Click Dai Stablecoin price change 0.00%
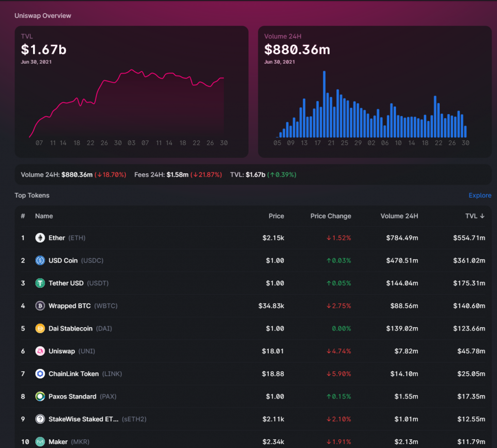Image resolution: width=497 pixels, height=448 pixels. tap(341, 328)
